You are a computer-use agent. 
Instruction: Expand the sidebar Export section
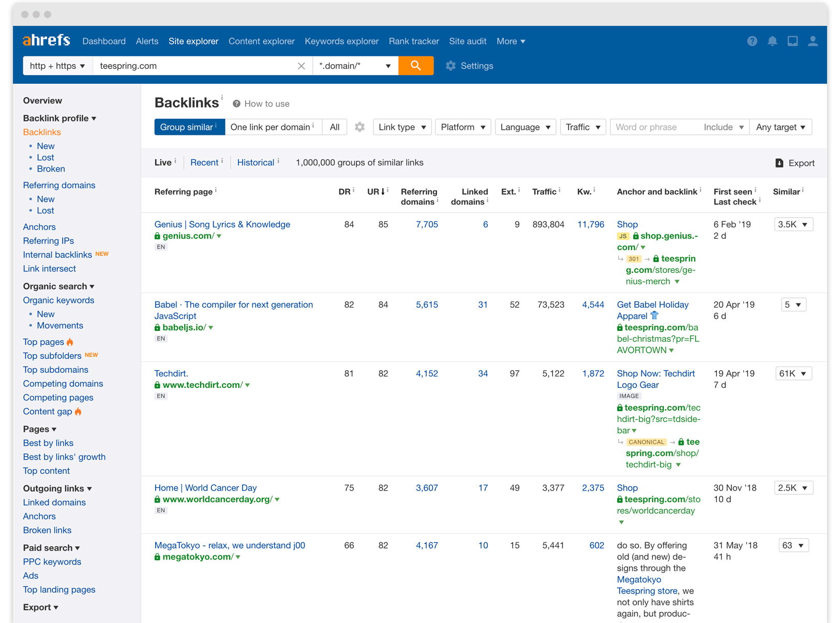(40, 607)
